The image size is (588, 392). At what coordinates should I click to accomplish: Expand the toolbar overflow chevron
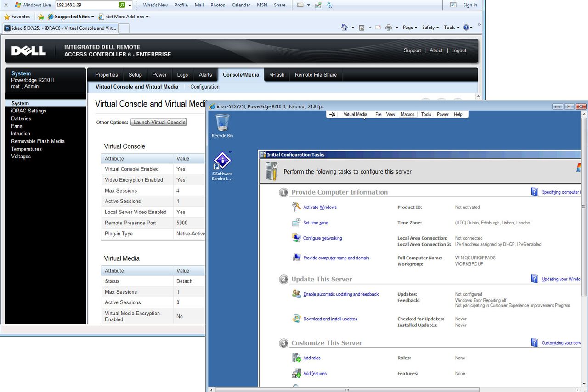pyautogui.click(x=479, y=25)
